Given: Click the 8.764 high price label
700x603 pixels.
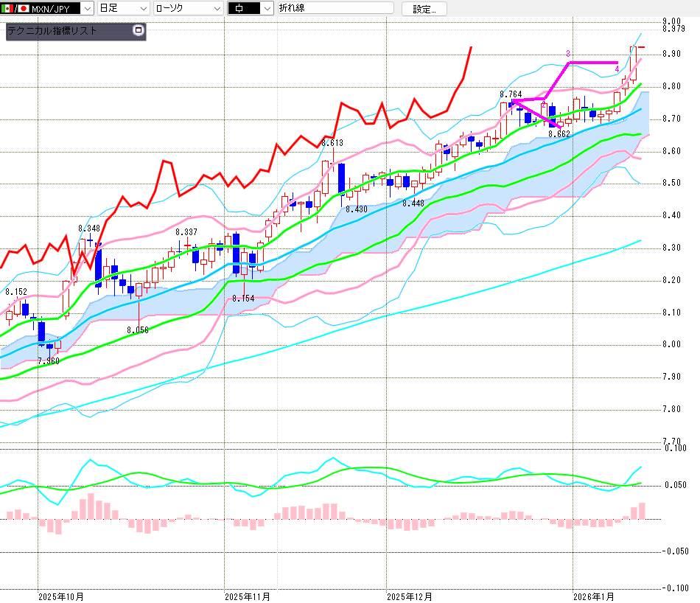Looking at the screenshot, I should [511, 94].
